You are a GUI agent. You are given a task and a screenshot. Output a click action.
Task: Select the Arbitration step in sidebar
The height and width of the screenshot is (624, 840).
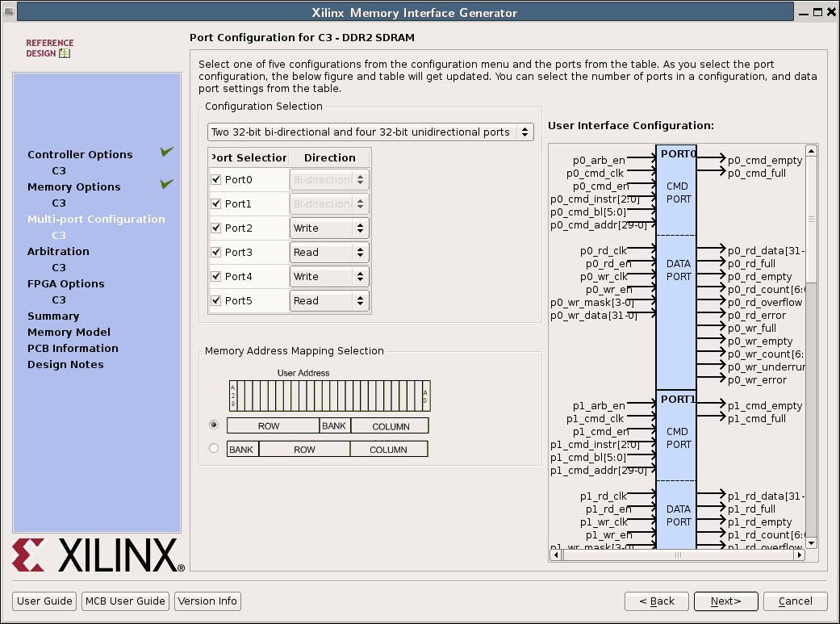click(58, 251)
